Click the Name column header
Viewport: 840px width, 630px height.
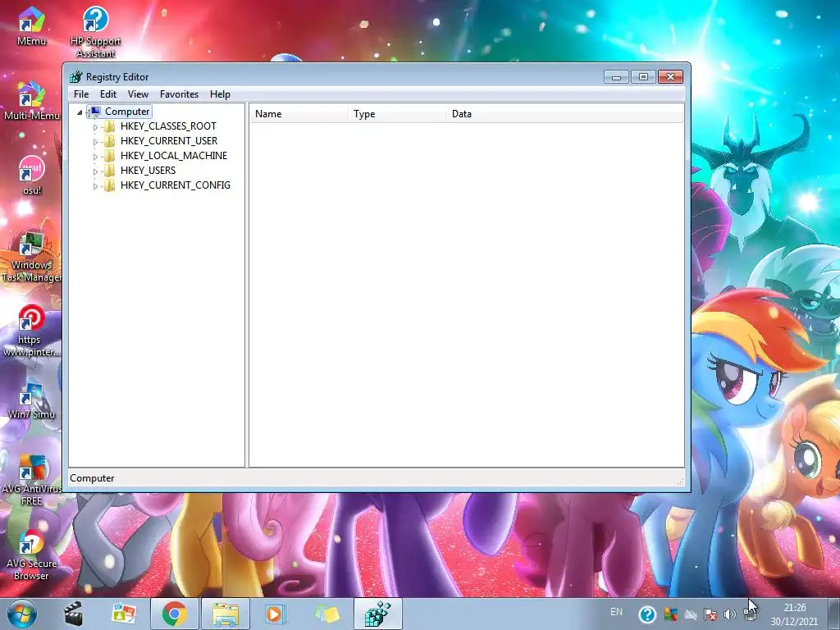[299, 113]
